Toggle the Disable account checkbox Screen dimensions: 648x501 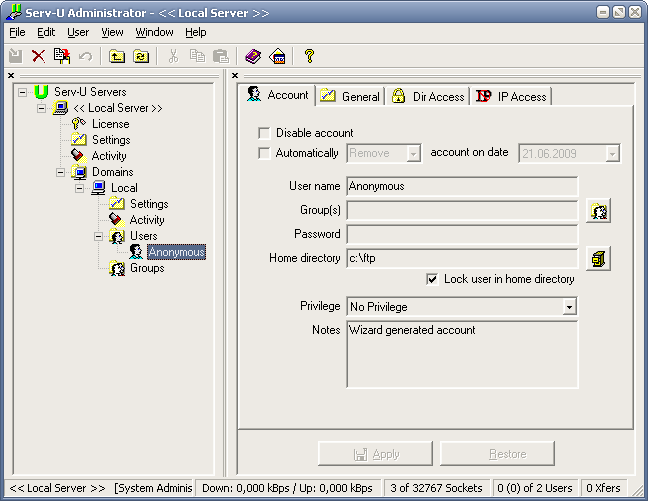[x=264, y=133]
